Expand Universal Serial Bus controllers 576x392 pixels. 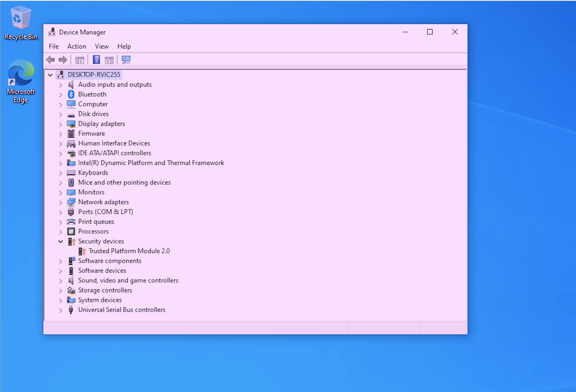click(61, 310)
